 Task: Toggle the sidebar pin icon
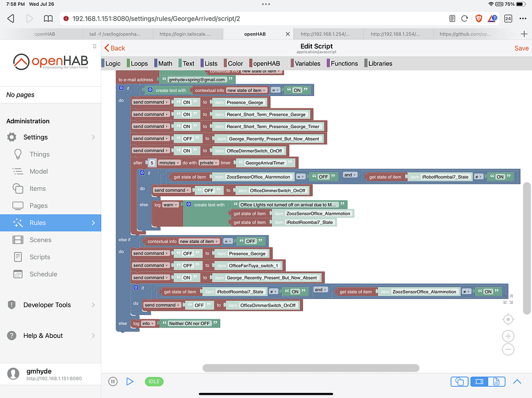tap(95, 46)
